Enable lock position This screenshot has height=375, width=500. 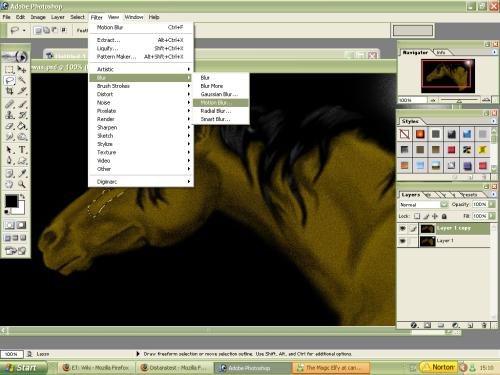click(435, 216)
